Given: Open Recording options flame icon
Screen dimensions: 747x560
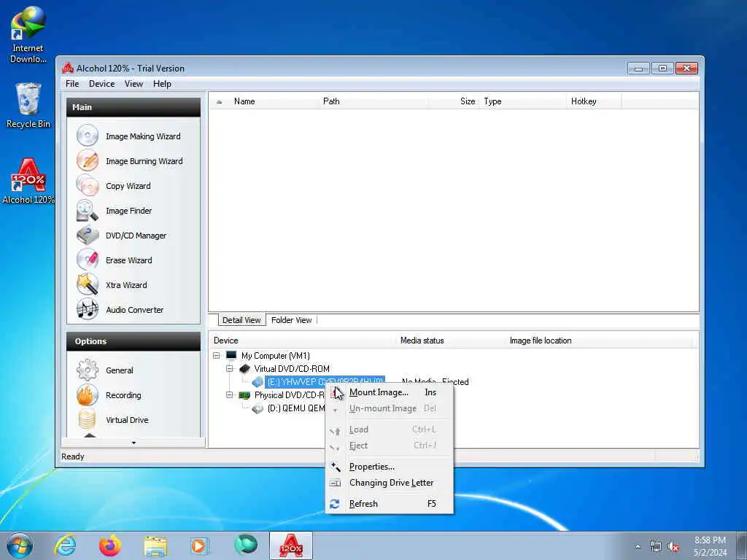Looking at the screenshot, I should tap(88, 394).
